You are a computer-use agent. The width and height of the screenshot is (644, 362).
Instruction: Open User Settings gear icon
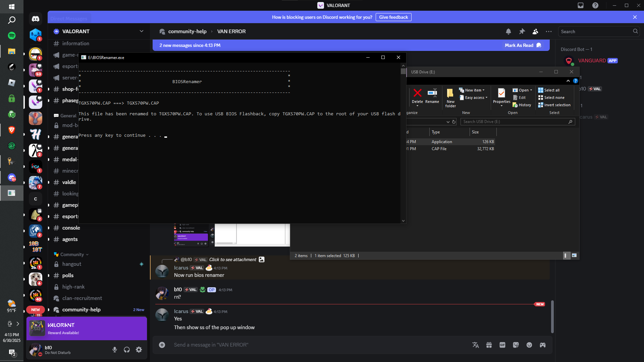(139, 350)
